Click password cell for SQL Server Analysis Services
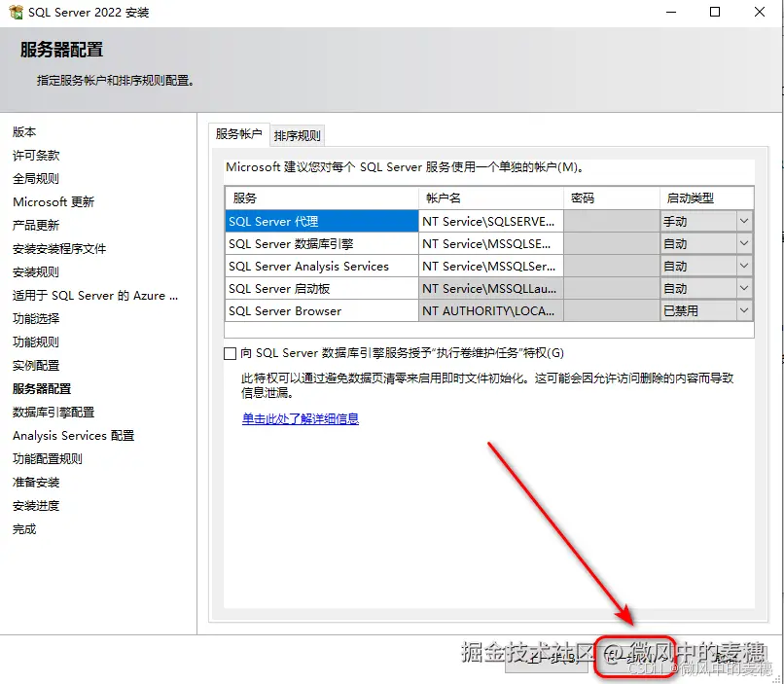Viewport: 784px width, 684px height. point(612,266)
